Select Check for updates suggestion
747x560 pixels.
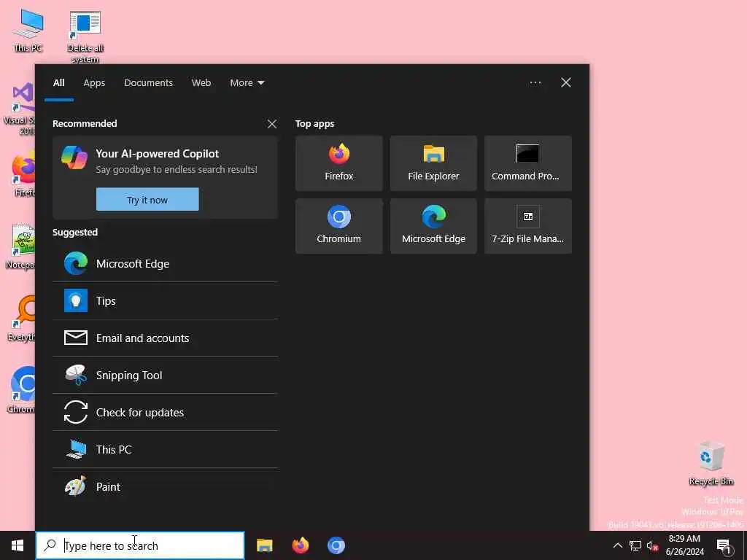tap(165, 412)
